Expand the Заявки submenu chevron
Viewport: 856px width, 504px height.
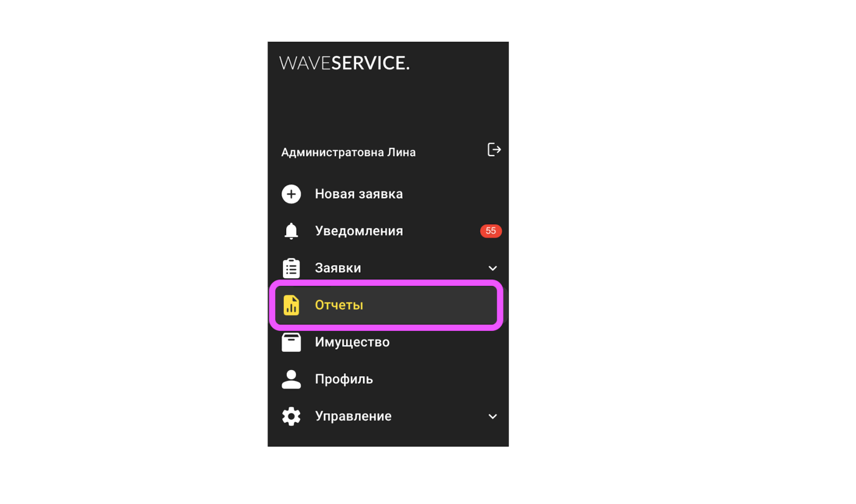[x=492, y=268]
